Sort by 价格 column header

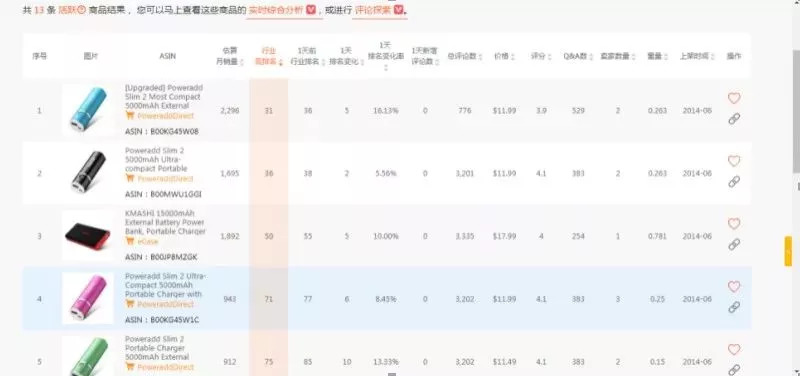(x=504, y=57)
